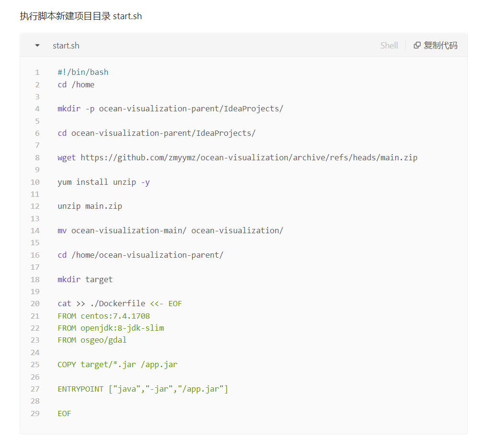Click the copy code icon beside 复制代码

click(417, 45)
